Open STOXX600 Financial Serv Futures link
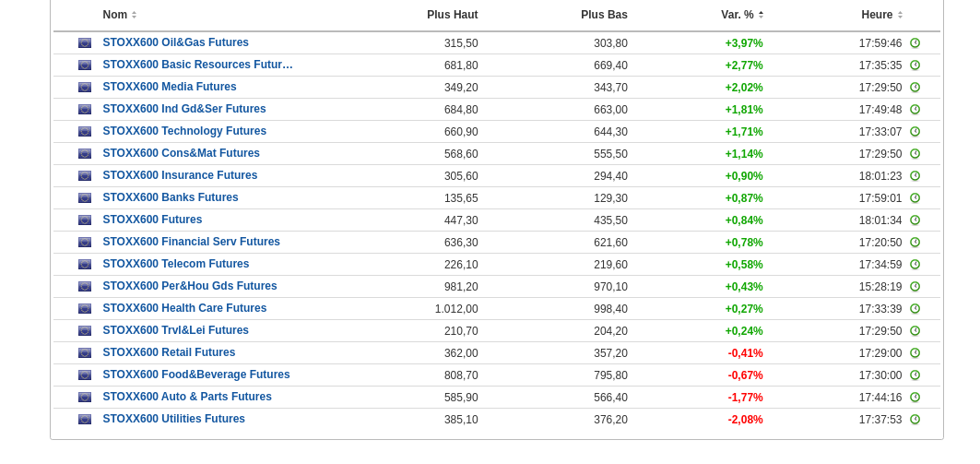The image size is (980, 464). 191,242
